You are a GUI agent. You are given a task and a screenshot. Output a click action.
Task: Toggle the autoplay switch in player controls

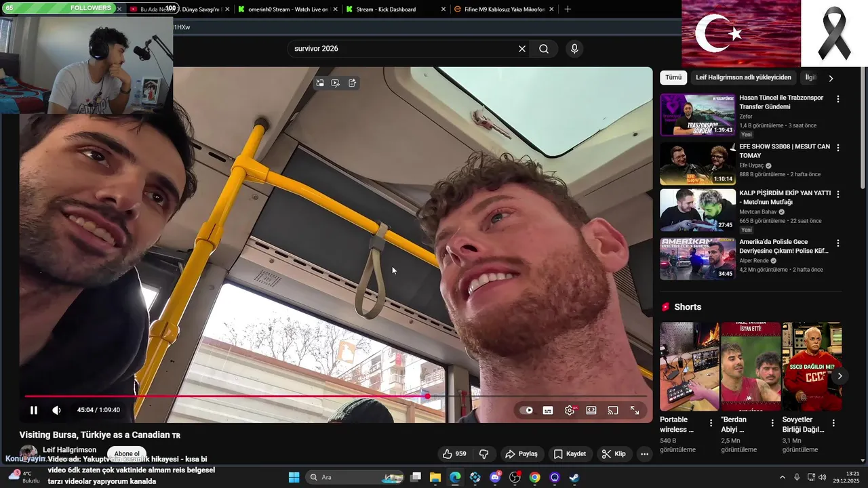coord(526,410)
